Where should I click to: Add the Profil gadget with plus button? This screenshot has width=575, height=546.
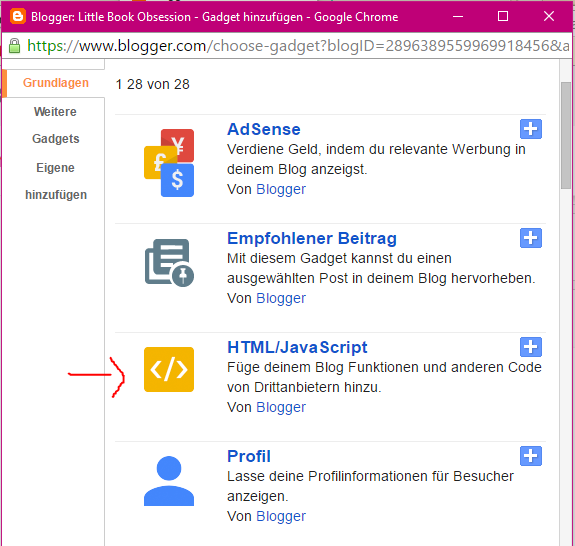pos(531,456)
